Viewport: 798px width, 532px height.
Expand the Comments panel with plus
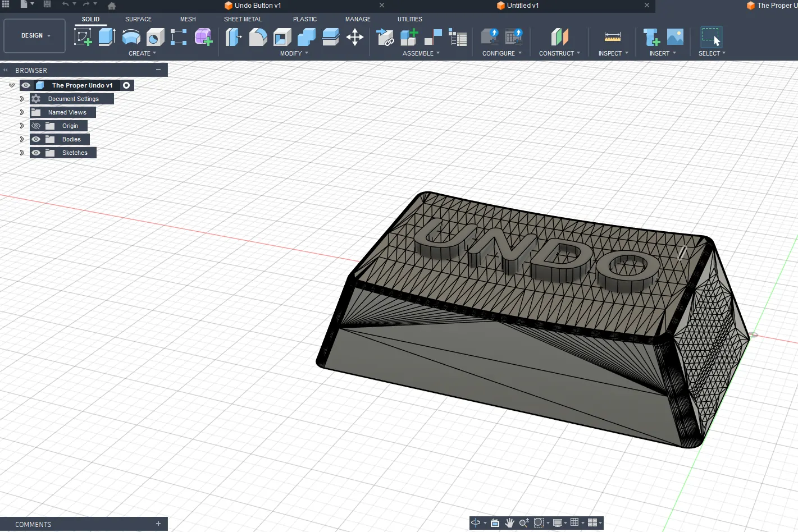tap(158, 524)
